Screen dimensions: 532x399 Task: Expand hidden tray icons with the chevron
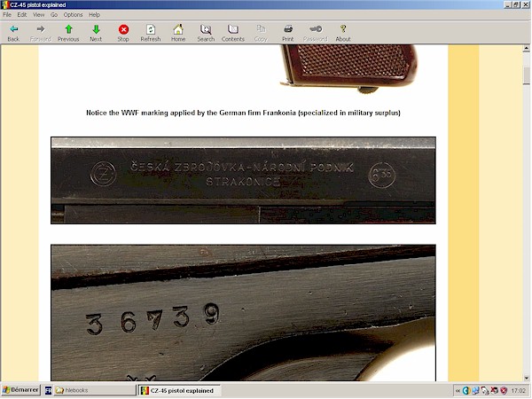458,391
